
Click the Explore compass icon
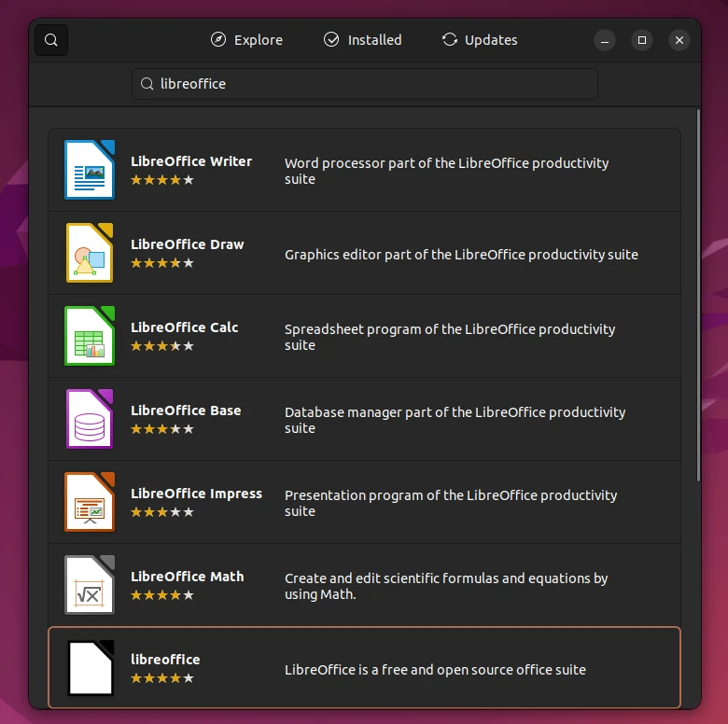tap(218, 40)
